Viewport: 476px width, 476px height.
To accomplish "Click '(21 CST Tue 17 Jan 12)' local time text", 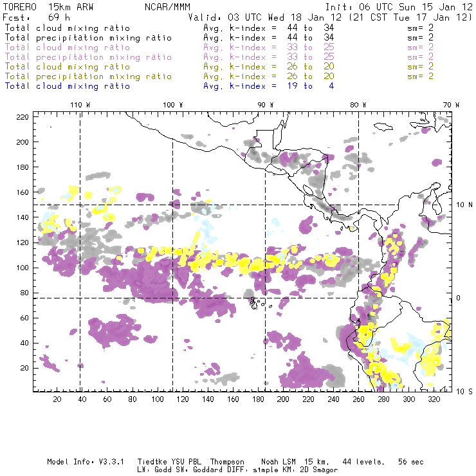I will pos(410,17).
